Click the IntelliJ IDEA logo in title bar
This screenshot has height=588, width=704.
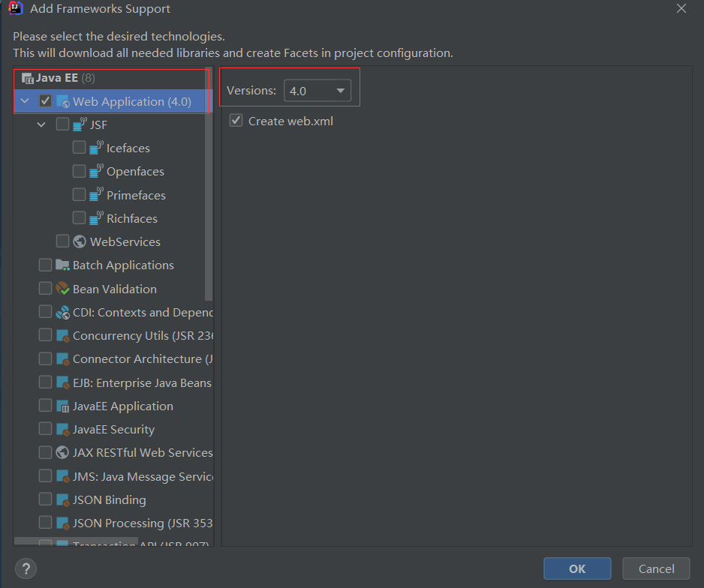[15, 8]
